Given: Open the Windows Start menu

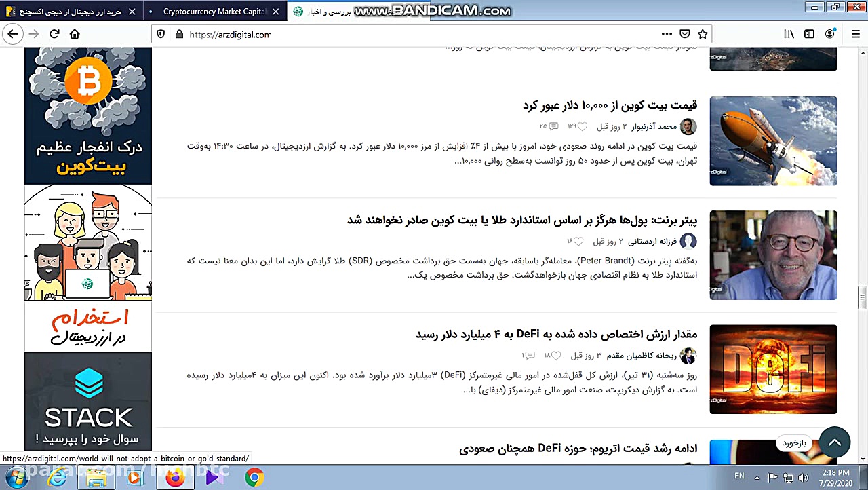Looking at the screenshot, I should coord(16,478).
